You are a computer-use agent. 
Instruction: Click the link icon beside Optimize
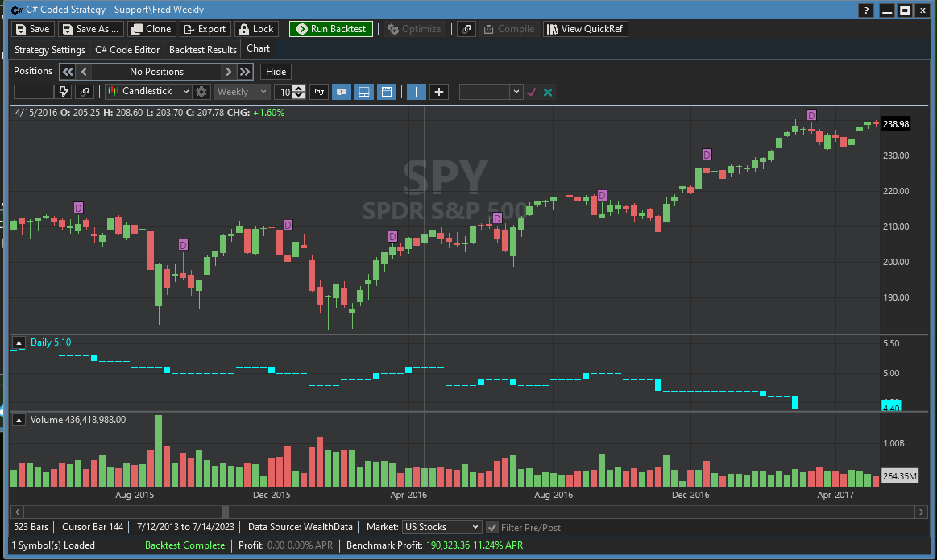click(x=466, y=29)
